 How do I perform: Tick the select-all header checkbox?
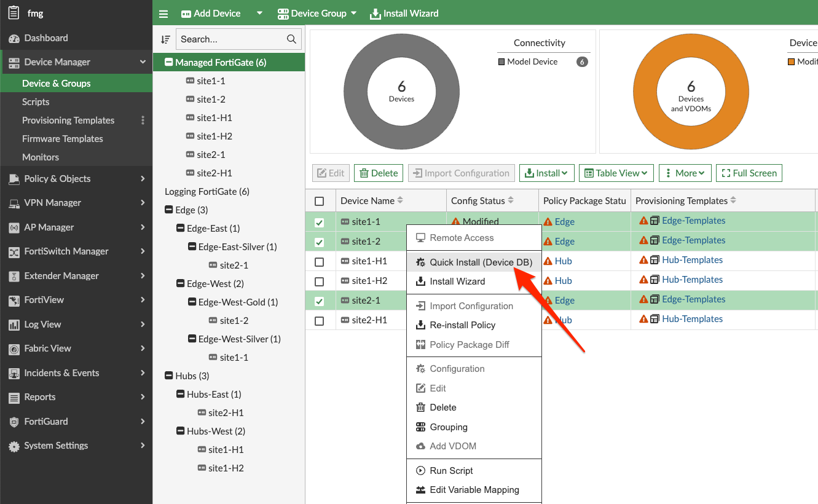(319, 201)
